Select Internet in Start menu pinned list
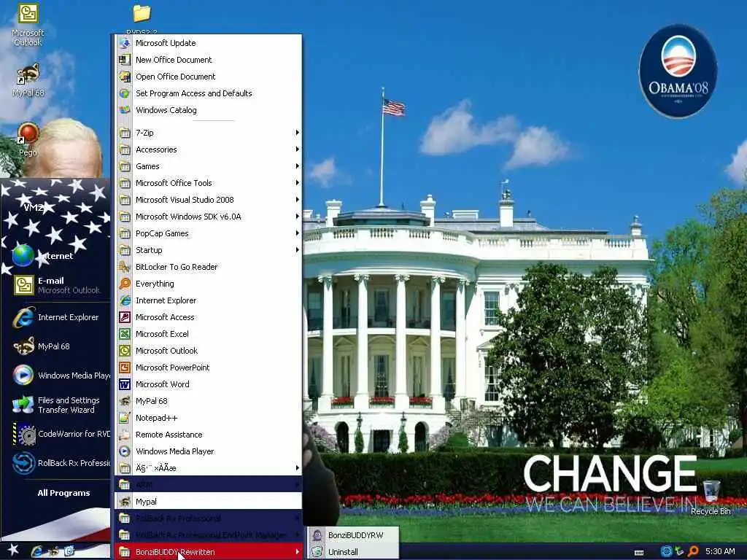 click(55, 256)
